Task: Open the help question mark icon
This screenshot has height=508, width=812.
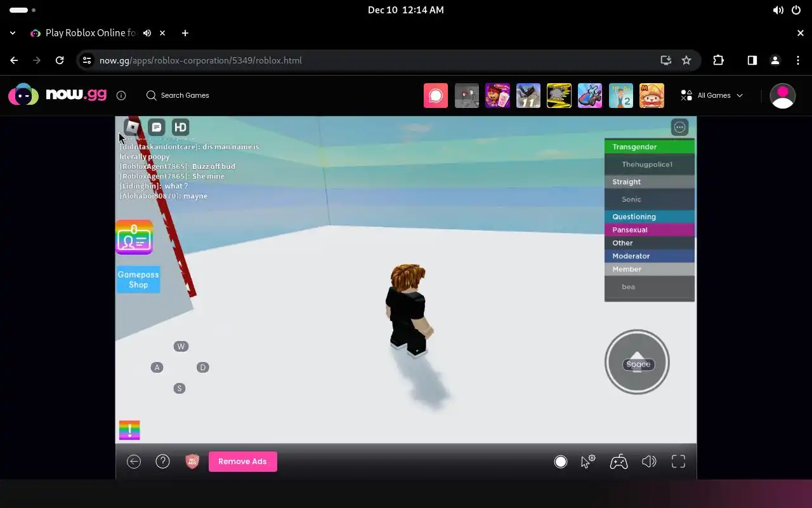Action: pos(163,462)
